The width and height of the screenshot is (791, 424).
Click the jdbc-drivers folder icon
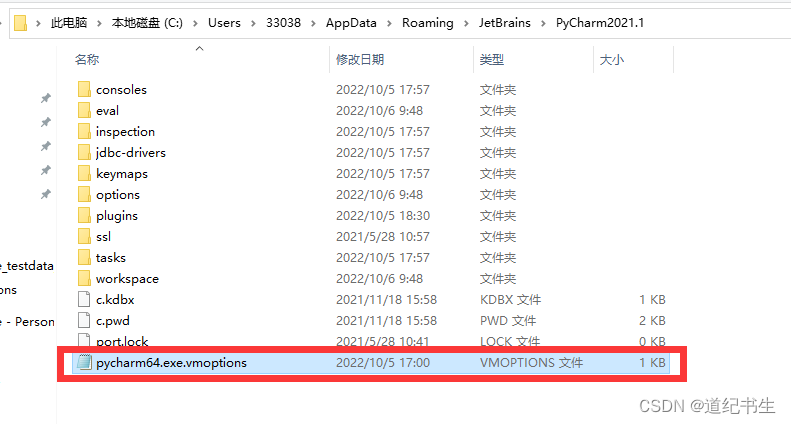[84, 152]
